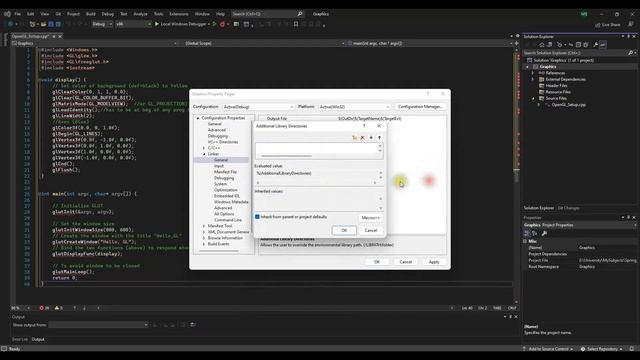640x360 pixels.
Task: Open Extensions menu
Action: (179, 14)
